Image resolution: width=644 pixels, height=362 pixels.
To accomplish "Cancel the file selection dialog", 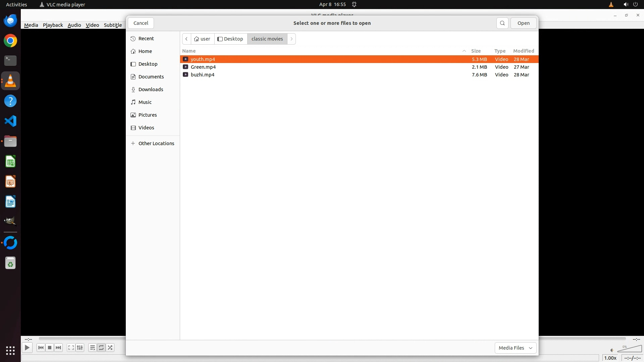I will click(141, 23).
